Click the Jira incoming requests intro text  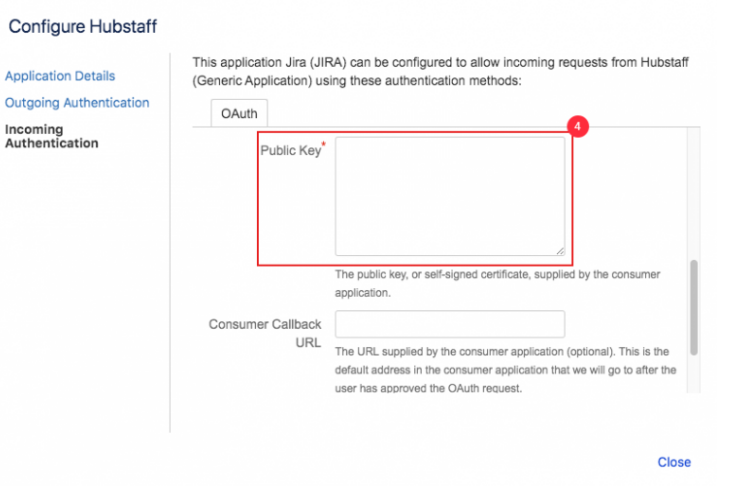440,71
